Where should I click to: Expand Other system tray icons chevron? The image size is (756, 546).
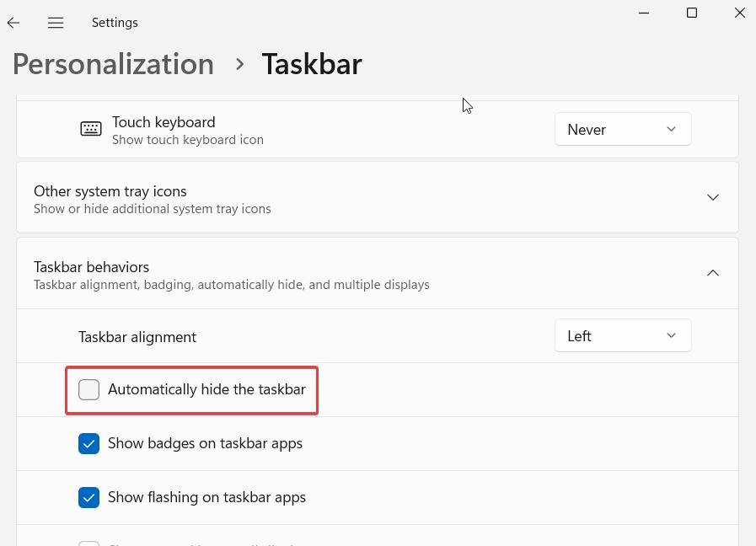click(x=712, y=197)
